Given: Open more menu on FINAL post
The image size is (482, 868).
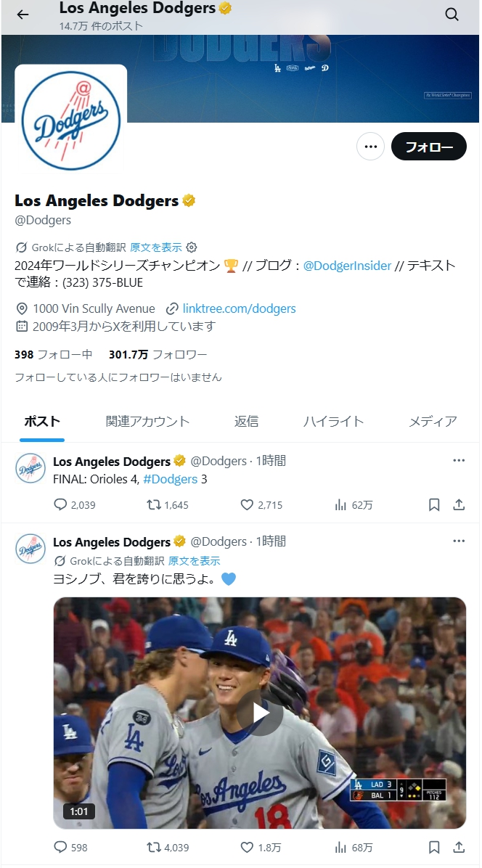Looking at the screenshot, I should point(459,460).
